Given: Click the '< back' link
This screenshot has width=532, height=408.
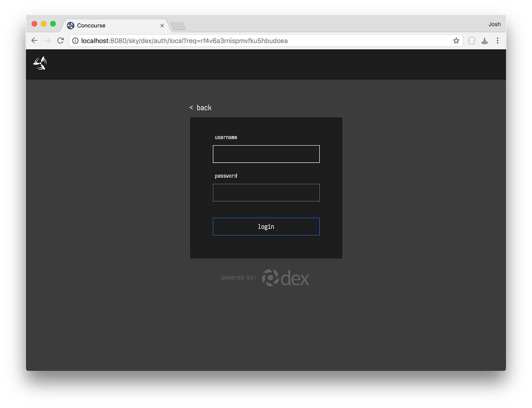Looking at the screenshot, I should coord(201,108).
